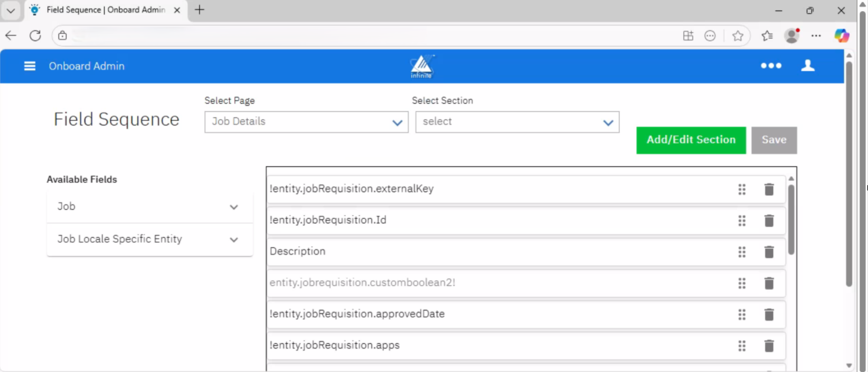The width and height of the screenshot is (868, 372).
Task: Grab drag handle for !entity.jobRequisition.Id row
Action: [742, 220]
